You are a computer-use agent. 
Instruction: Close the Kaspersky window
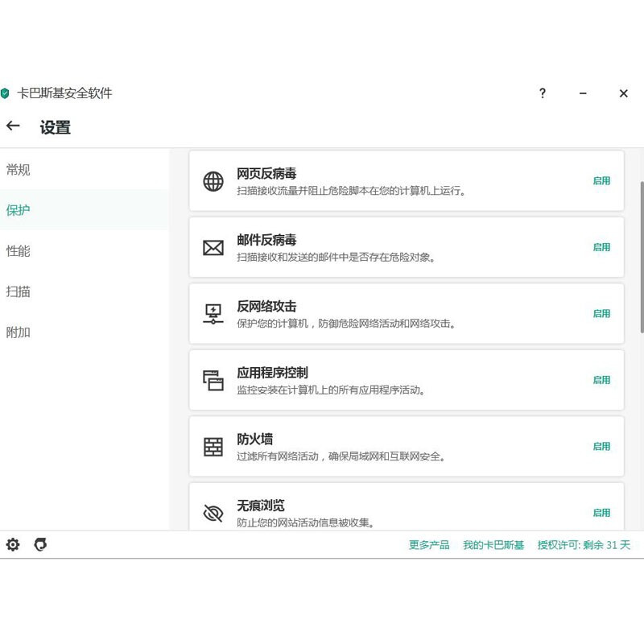point(623,93)
